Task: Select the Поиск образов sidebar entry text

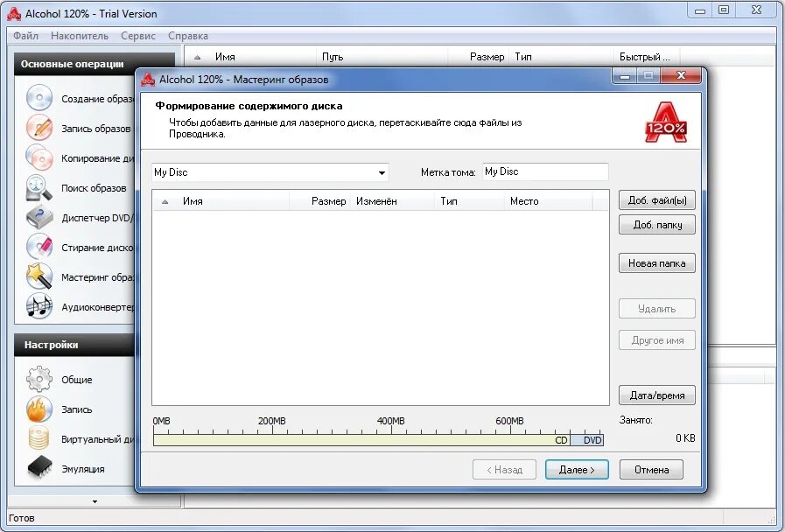Action: point(94,188)
